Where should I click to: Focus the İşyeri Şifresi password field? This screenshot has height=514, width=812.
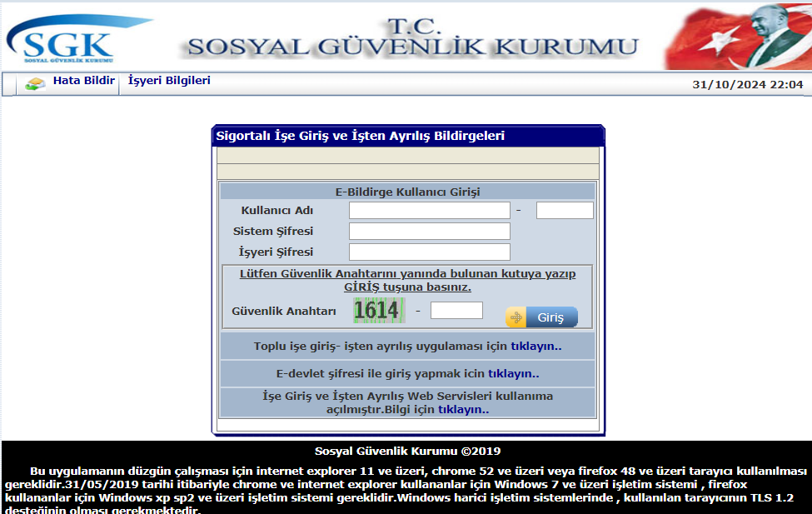(429, 252)
